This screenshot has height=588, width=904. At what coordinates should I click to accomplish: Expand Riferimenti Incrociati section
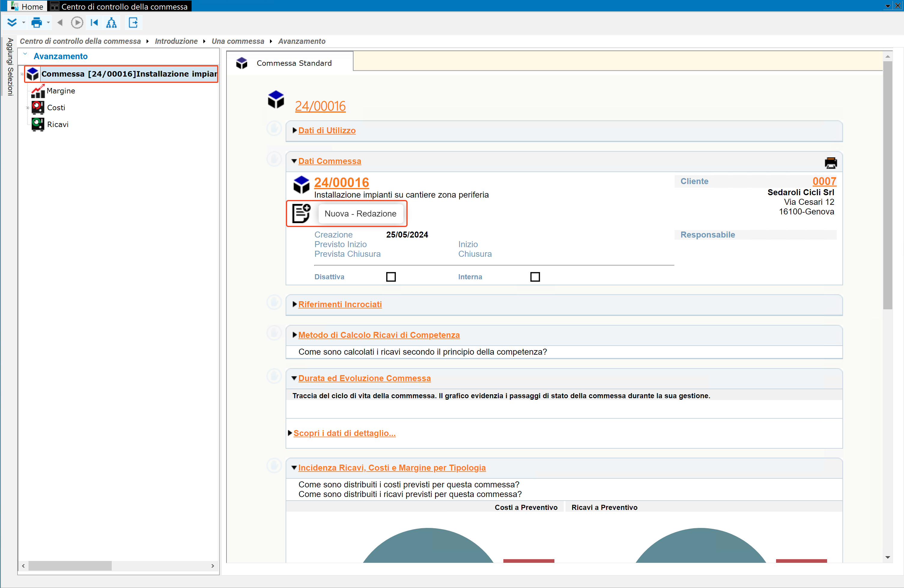click(294, 304)
